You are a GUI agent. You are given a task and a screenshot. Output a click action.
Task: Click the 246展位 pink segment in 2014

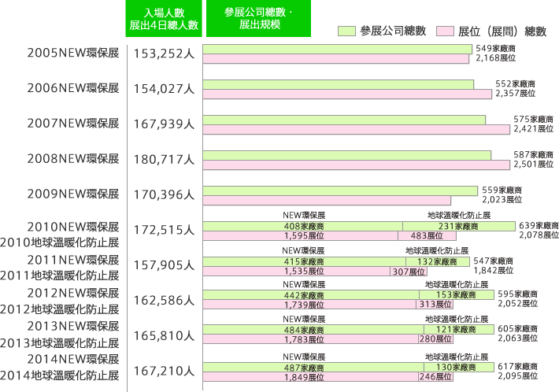click(435, 377)
